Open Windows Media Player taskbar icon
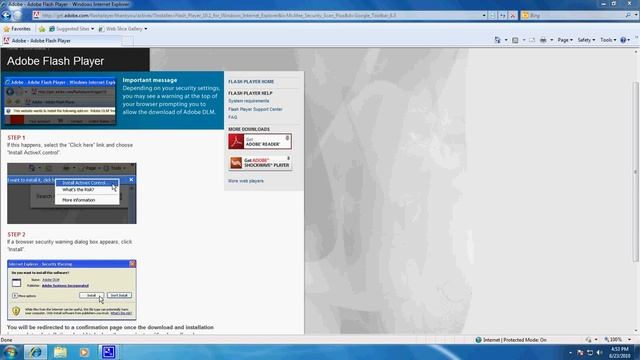640x360 pixels. tap(84, 352)
